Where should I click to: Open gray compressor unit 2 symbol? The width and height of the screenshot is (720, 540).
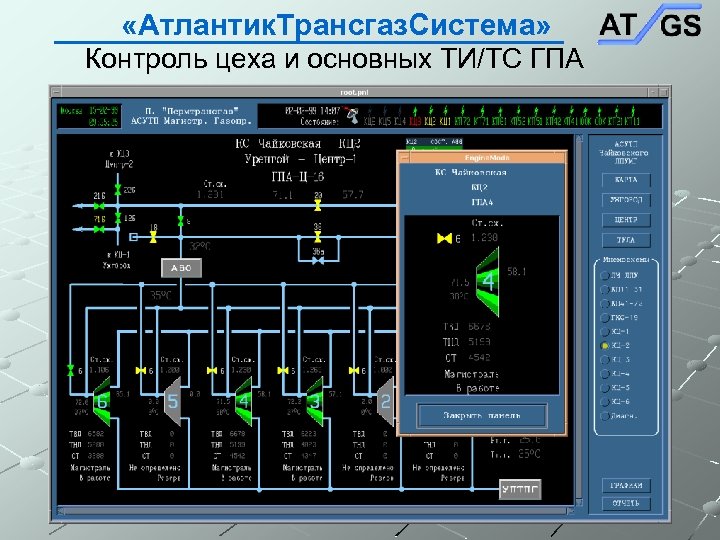[x=385, y=402]
